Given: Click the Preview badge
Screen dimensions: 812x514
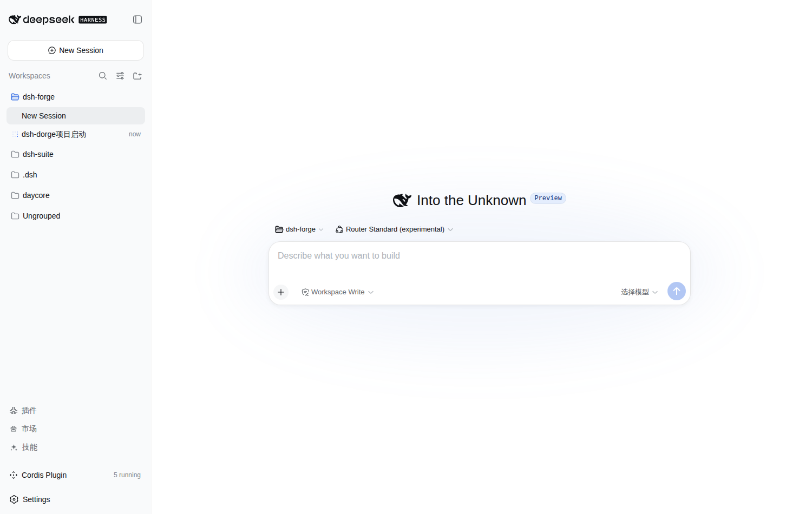Looking at the screenshot, I should tap(548, 198).
